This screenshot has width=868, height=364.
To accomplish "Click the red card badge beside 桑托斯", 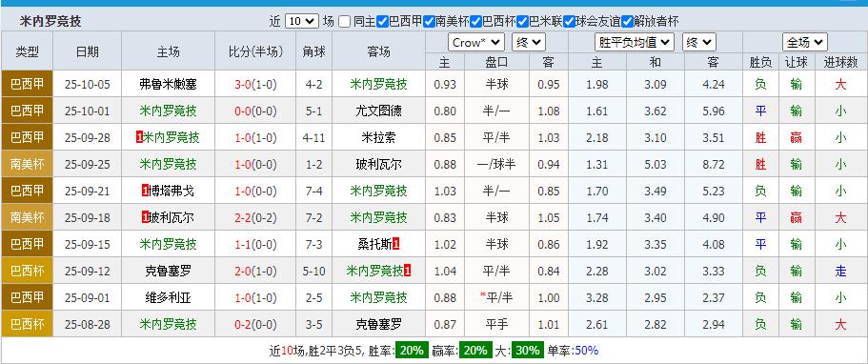I will [x=395, y=244].
